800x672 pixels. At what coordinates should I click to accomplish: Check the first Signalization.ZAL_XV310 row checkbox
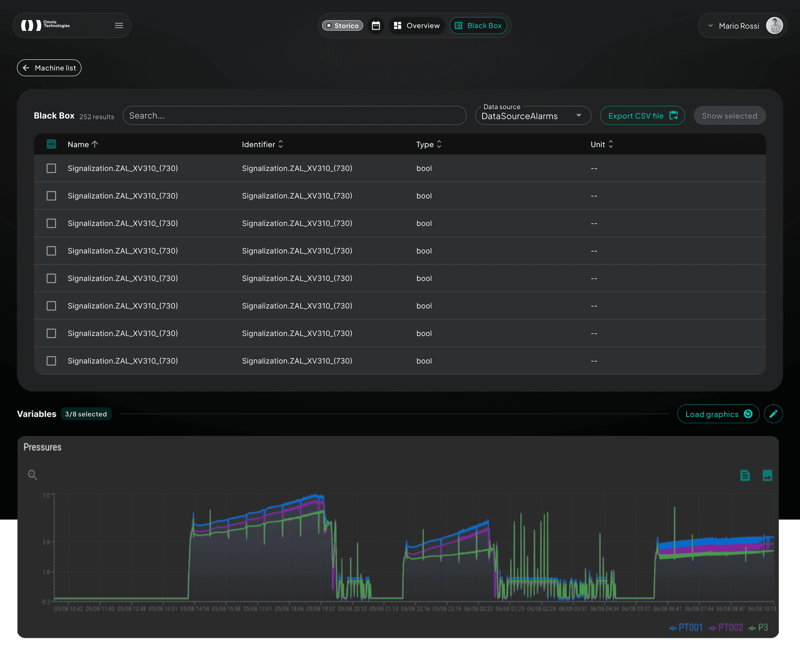(51, 168)
